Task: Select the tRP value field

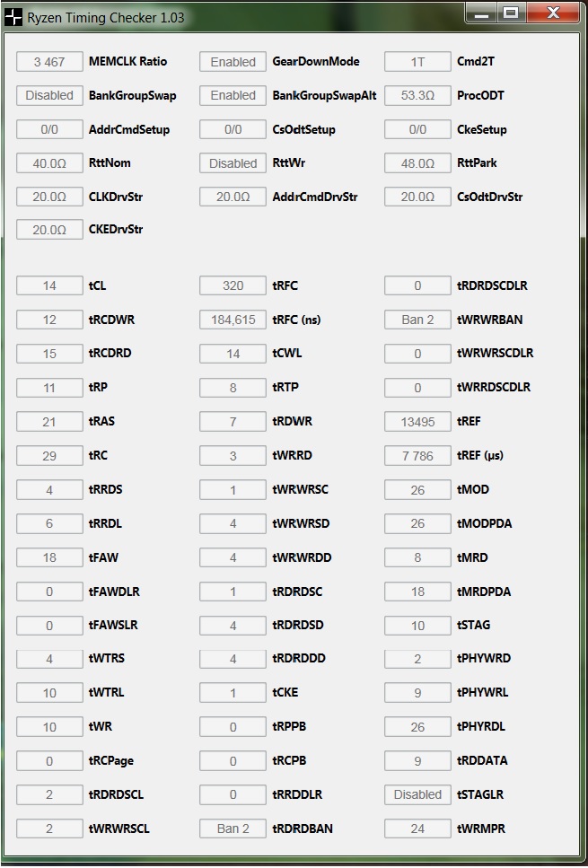Action: coord(49,388)
